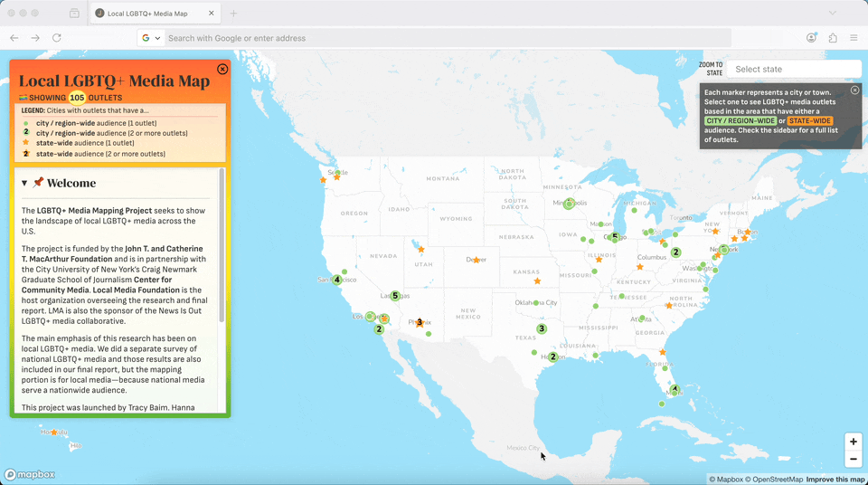
Task: Click the Houston cluster marker 2
Action: 552,357
